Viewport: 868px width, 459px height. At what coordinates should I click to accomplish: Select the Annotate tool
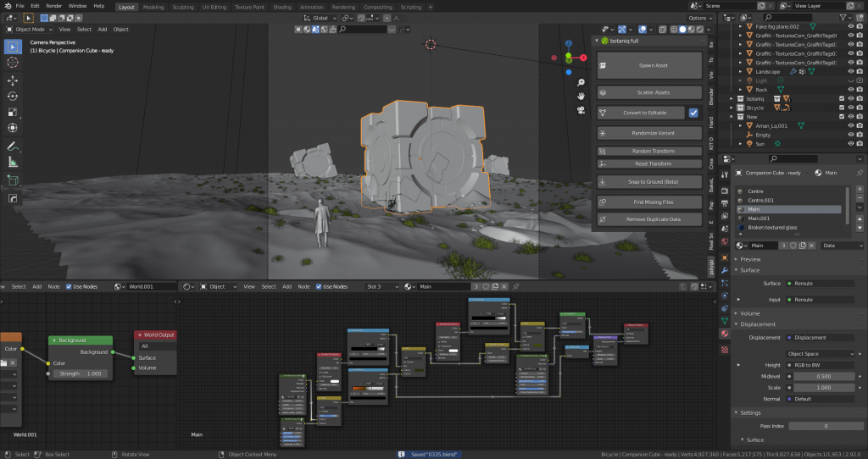tap(12, 146)
